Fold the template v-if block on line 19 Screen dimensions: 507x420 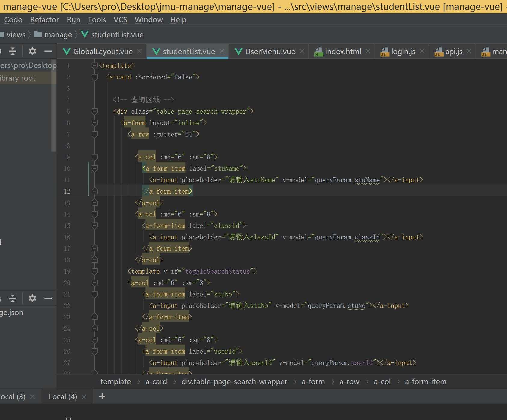(x=94, y=271)
